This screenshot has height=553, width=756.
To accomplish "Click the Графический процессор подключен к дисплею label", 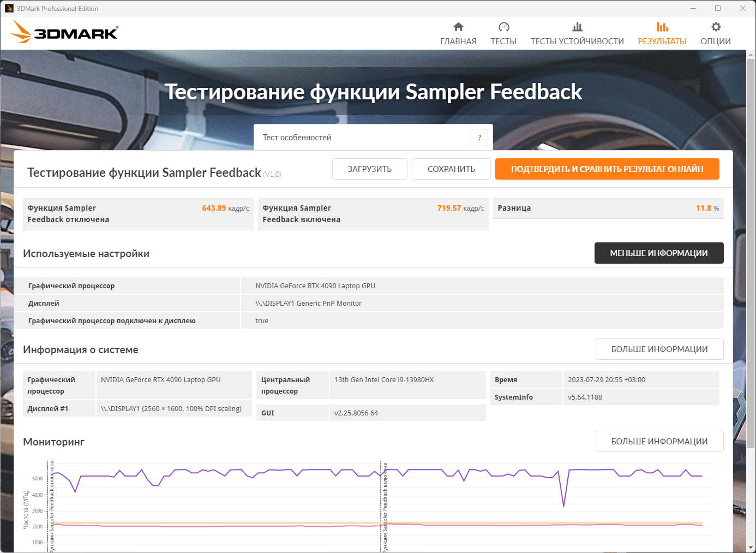I will pyautogui.click(x=112, y=321).
